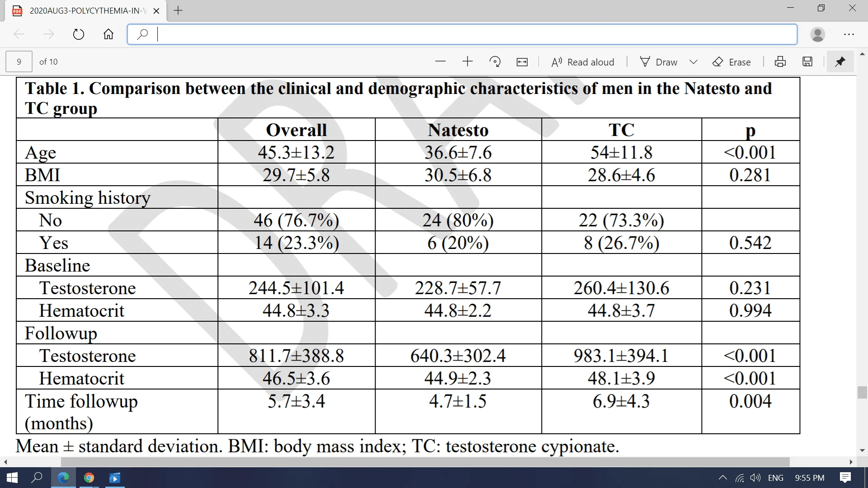Unpin the PDF toolbar

coord(840,61)
